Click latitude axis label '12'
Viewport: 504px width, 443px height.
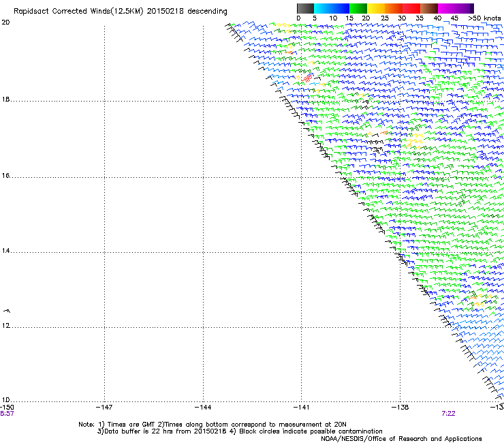(5, 326)
